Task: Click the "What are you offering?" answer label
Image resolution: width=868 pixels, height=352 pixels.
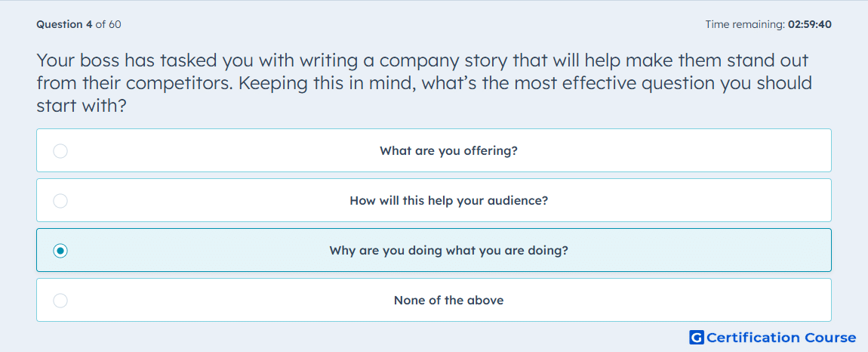Action: [448, 151]
